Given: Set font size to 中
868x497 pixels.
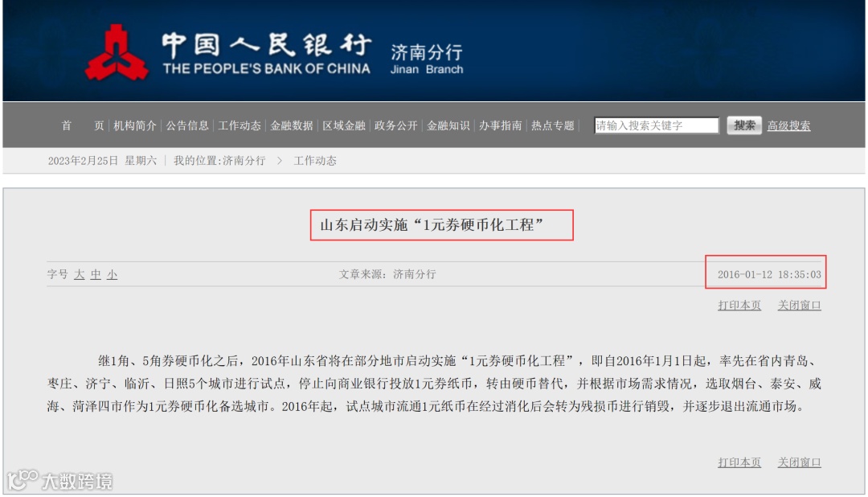Looking at the screenshot, I should (96, 274).
